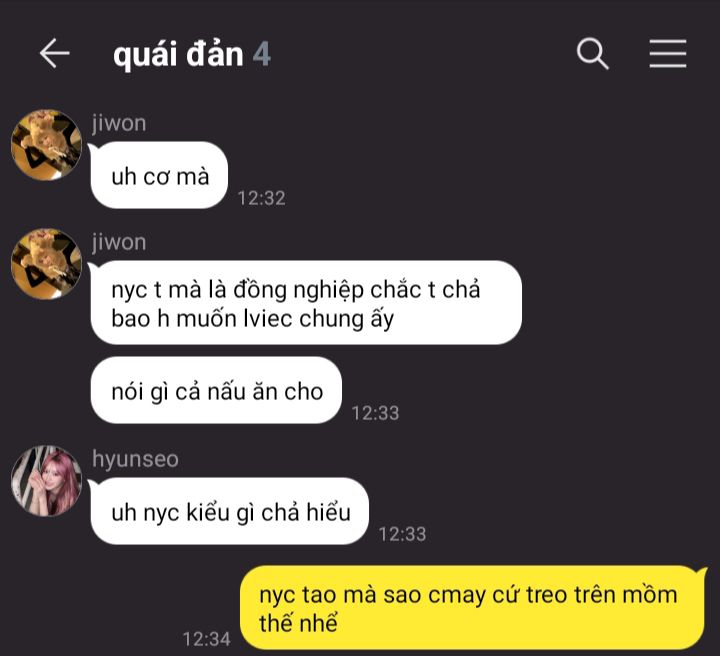Tap the chat title "quái đản"

click(178, 55)
